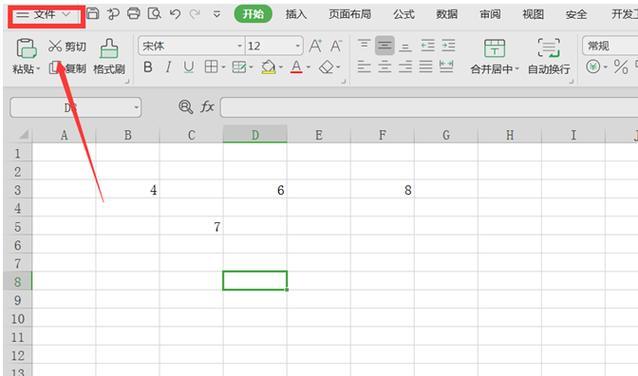Click the cell borders icon
The image size is (638, 376).
tap(211, 67)
